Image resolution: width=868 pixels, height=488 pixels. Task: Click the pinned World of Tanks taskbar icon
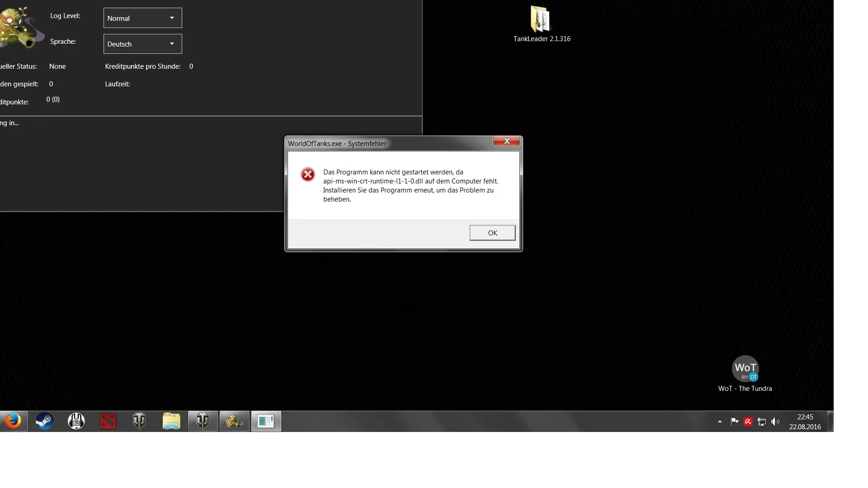pos(140,421)
